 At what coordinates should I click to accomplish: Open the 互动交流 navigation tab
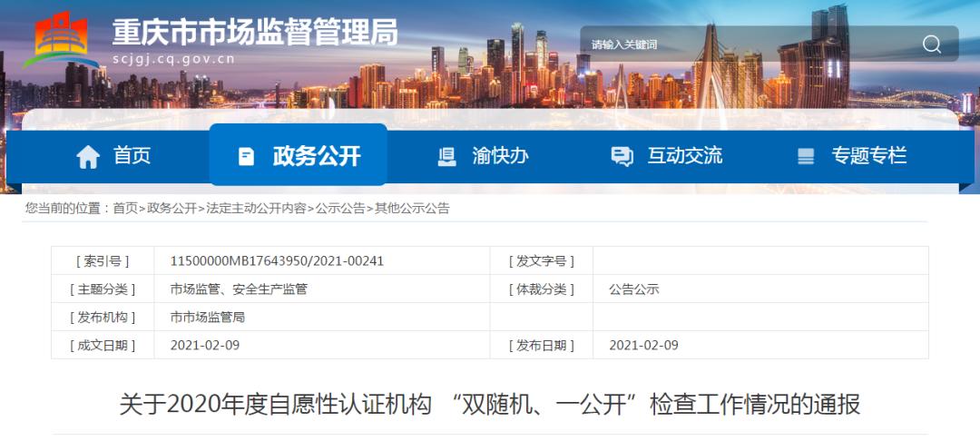click(x=666, y=156)
